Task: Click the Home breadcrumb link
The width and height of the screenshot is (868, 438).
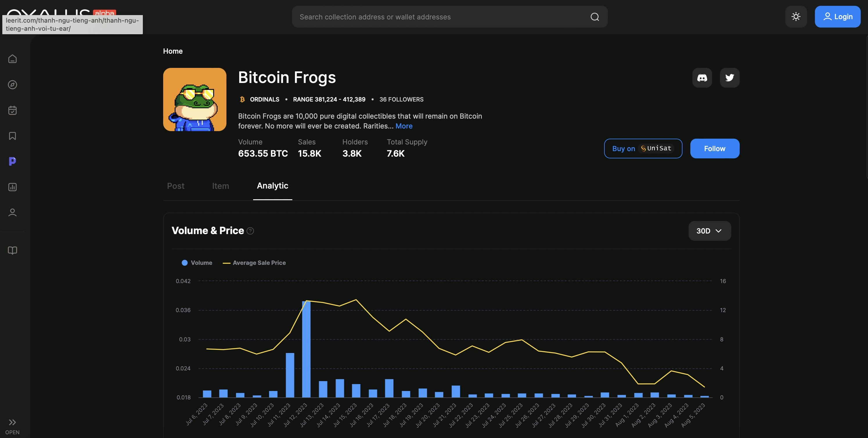Action: (x=173, y=51)
